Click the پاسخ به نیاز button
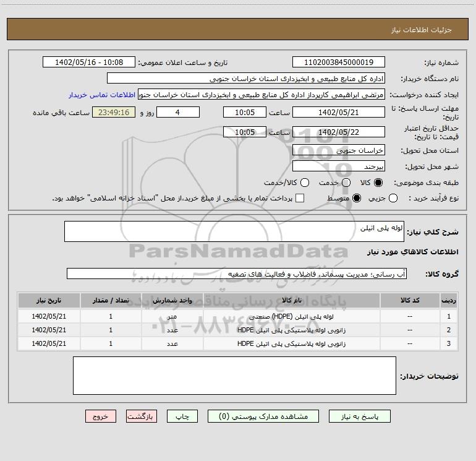 (360, 416)
